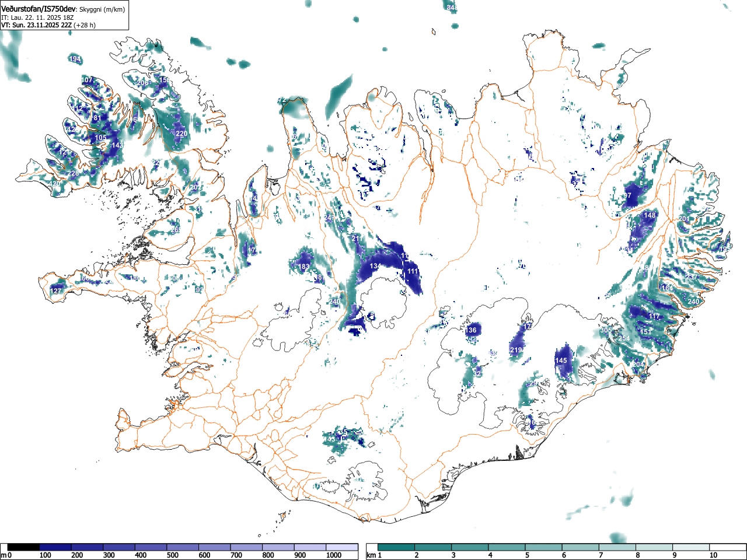Select the "163" value label

click(667, 288)
